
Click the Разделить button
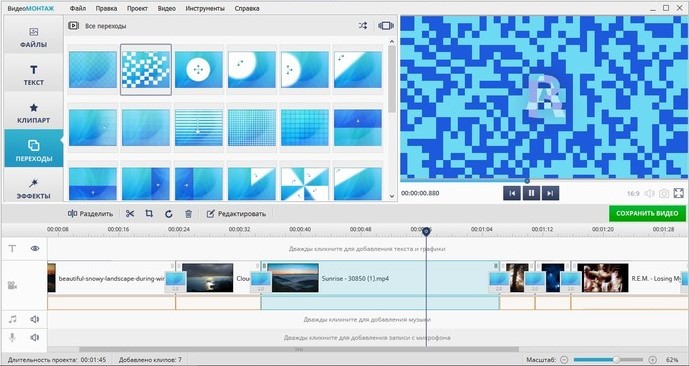[x=91, y=214]
